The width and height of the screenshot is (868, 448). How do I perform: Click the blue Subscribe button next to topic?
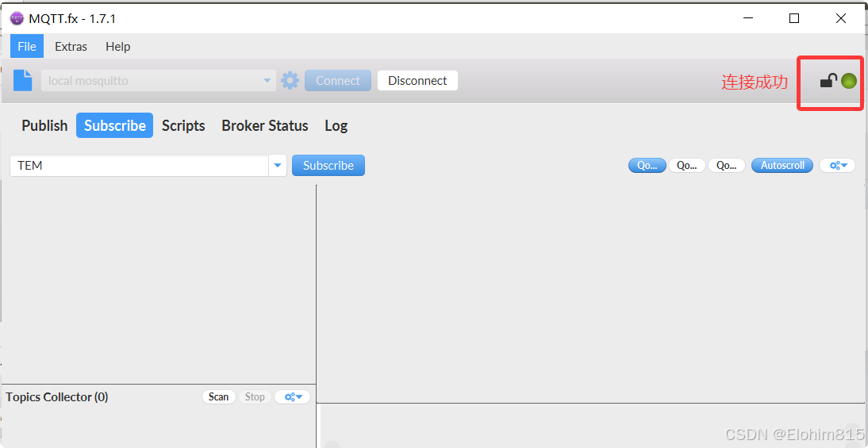pyautogui.click(x=328, y=166)
